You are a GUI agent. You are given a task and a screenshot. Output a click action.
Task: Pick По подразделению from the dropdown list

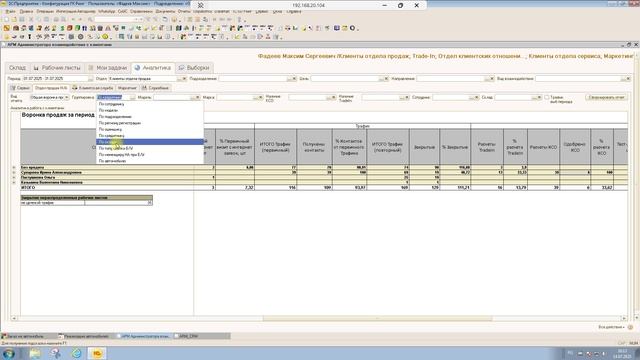(150, 117)
